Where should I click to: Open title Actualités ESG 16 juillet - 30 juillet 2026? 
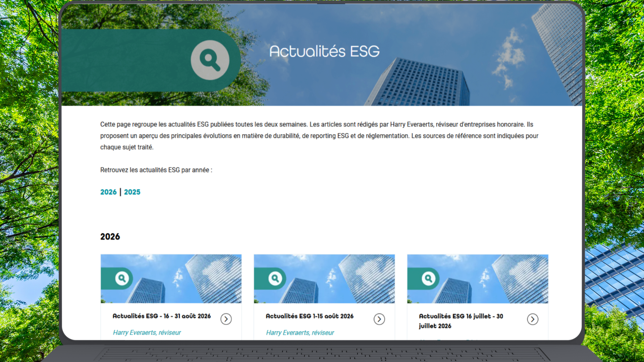click(461, 321)
